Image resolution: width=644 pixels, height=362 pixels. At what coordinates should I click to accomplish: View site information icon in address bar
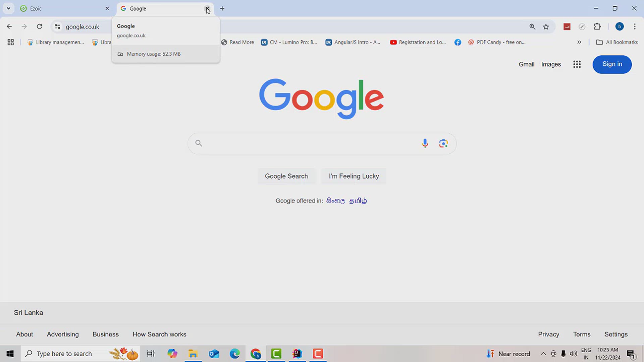(57, 26)
